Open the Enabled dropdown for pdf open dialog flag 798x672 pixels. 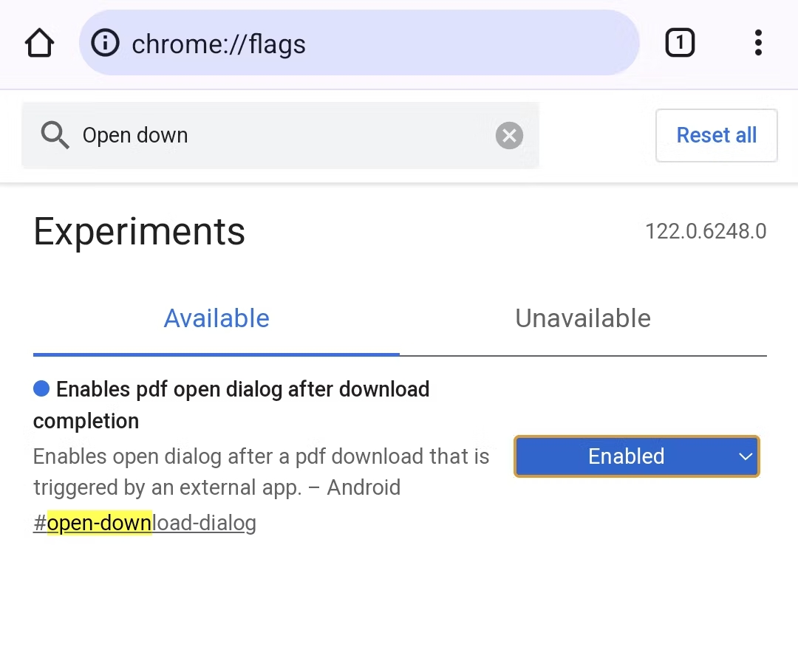(x=637, y=456)
